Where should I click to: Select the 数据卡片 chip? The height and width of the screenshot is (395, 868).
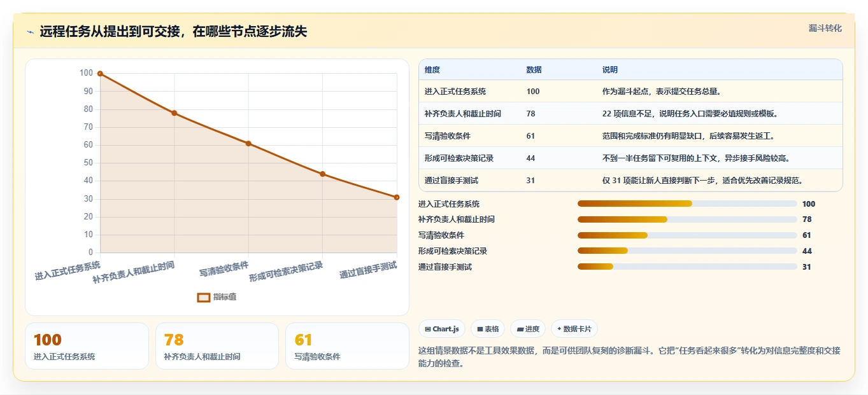click(x=574, y=329)
